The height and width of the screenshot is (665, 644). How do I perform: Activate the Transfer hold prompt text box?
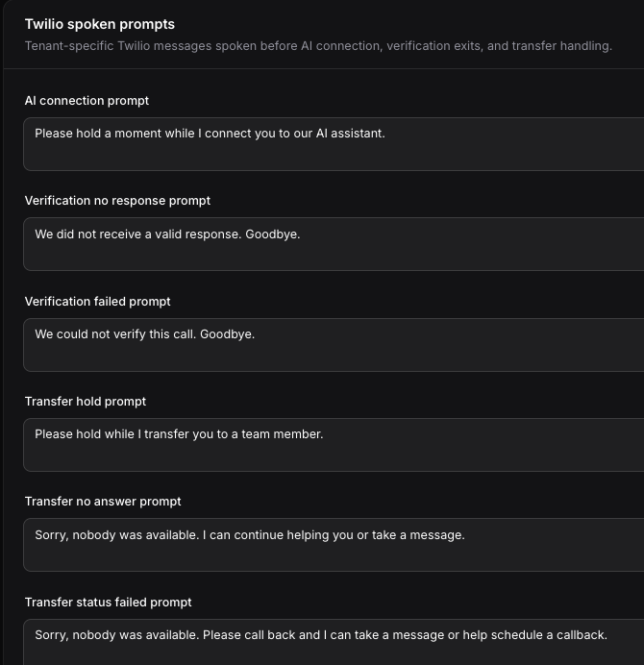334,445
